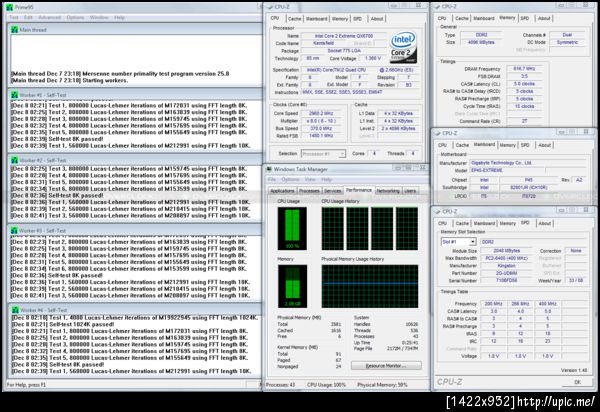
Task: Select Networking tab in Task Manager
Action: [x=388, y=191]
